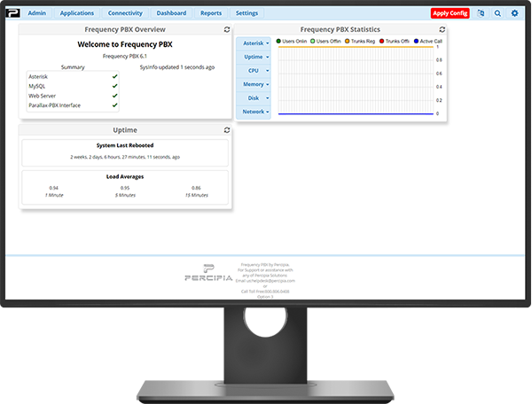This screenshot has height=404, width=532.
Task: Expand the Memory statistics dropdown
Action: (256, 84)
